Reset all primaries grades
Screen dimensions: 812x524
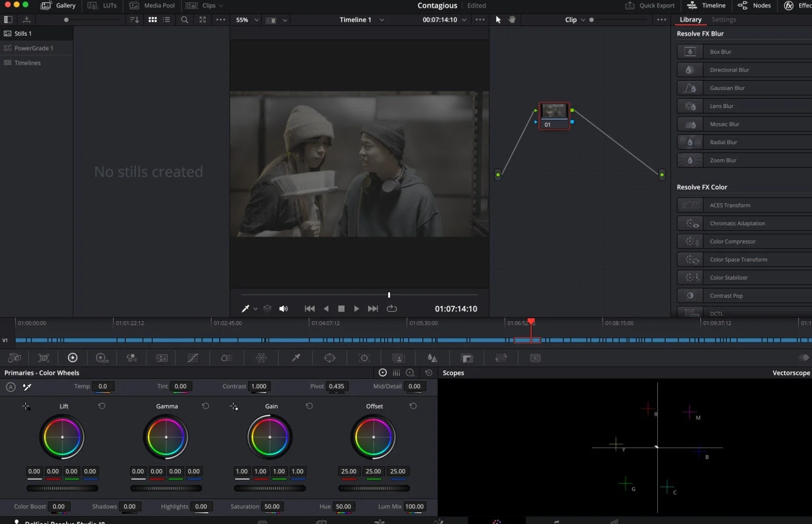pos(429,373)
